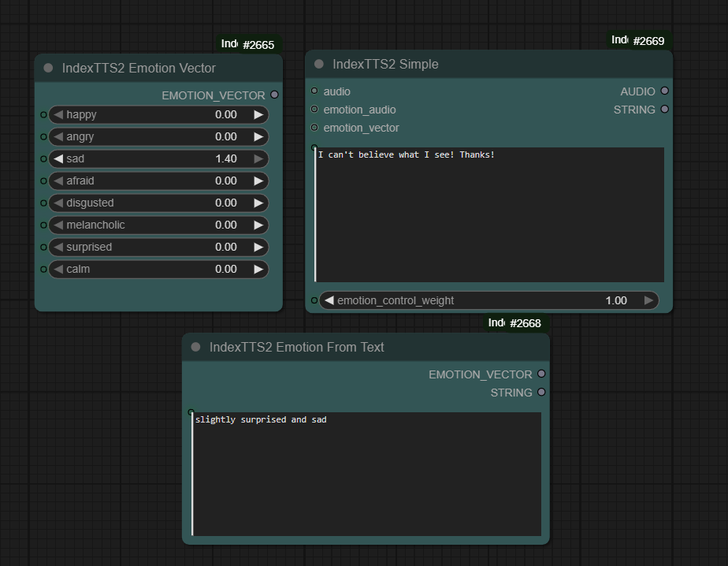The height and width of the screenshot is (566, 728).
Task: Decrease the angry value with left arrow
Action: pos(58,137)
